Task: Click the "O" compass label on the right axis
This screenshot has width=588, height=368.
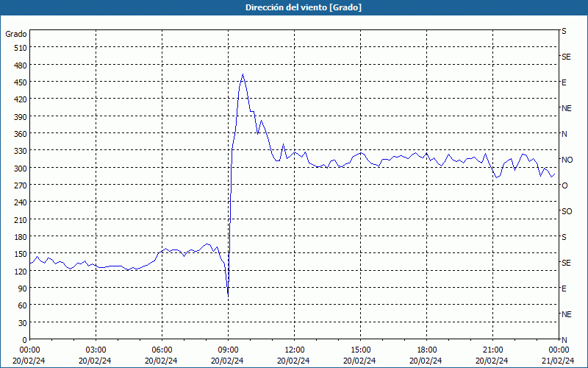Action: click(564, 185)
